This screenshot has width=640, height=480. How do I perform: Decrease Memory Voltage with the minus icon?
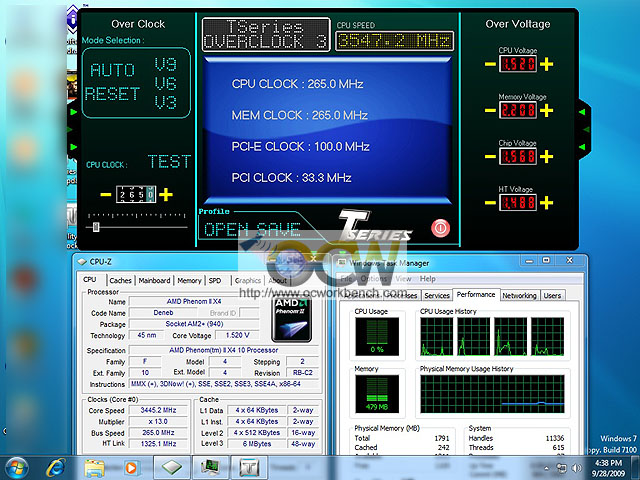(490, 110)
